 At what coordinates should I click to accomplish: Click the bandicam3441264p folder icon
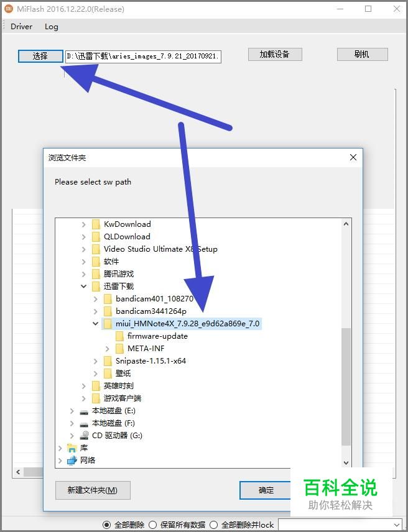tap(108, 311)
